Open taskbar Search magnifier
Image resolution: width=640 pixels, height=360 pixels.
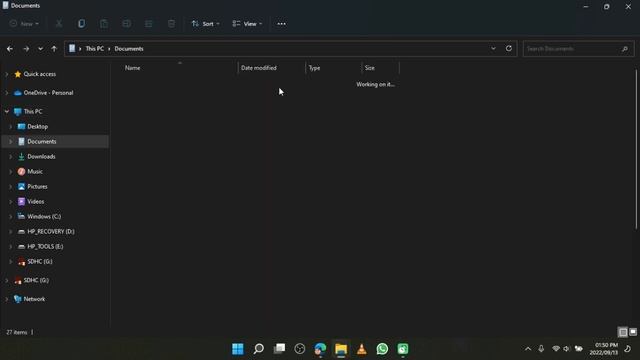click(x=258, y=349)
